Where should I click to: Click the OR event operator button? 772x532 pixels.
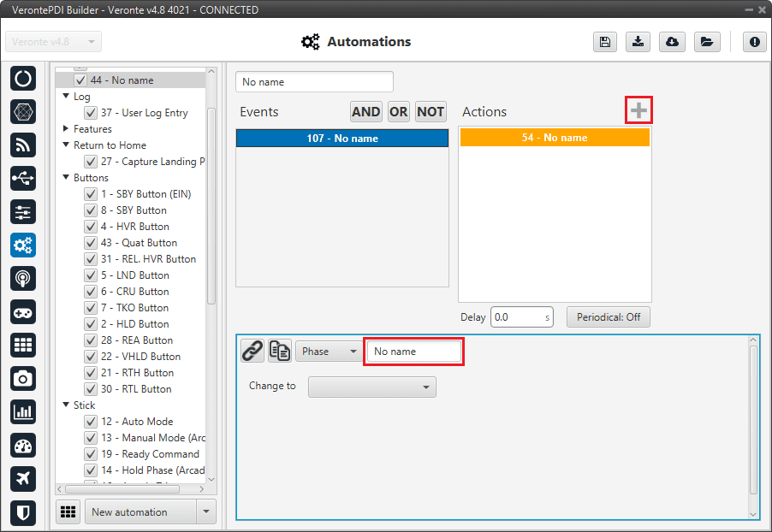(398, 112)
